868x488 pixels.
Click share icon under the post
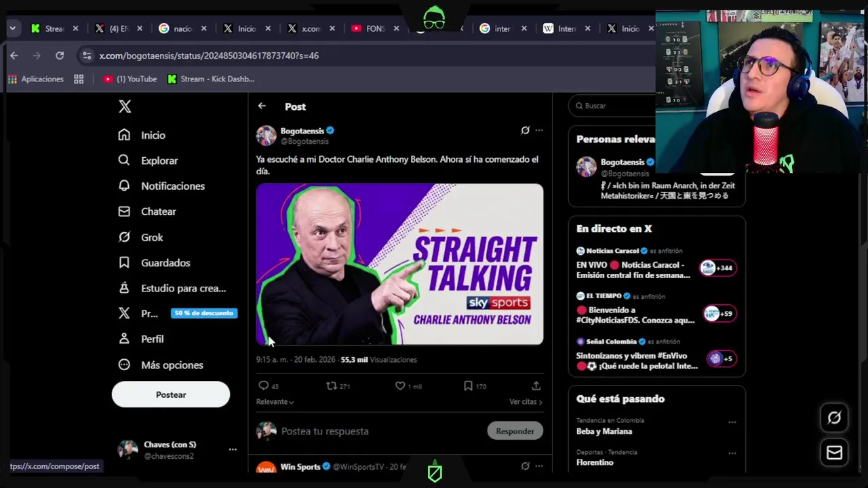(536, 386)
